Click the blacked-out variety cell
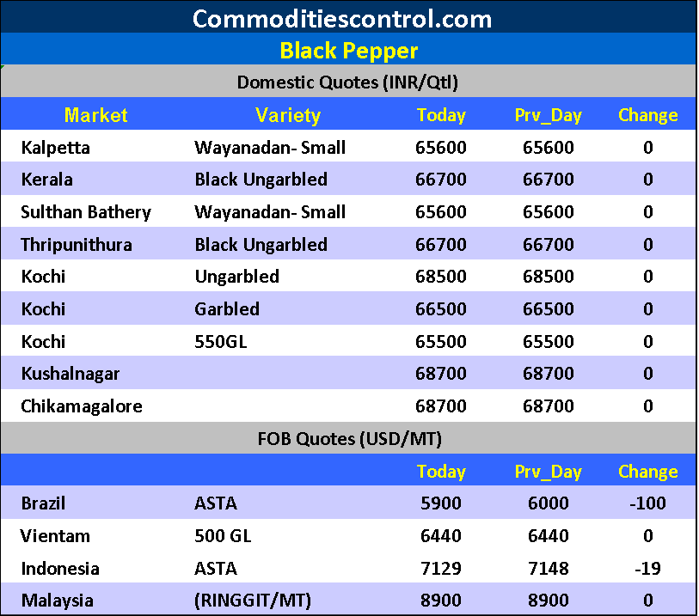 287,341
